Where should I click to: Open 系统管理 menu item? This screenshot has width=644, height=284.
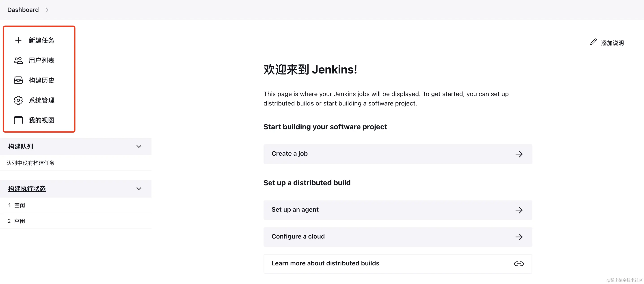(x=41, y=100)
